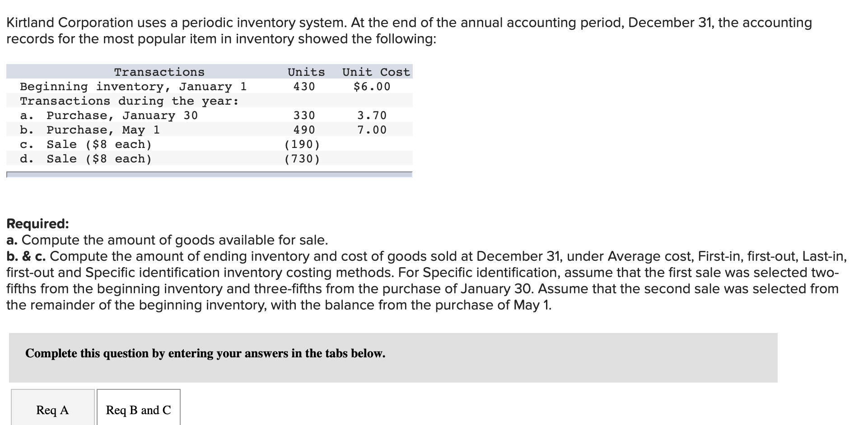The image size is (868, 425).
Task: Select the Transactions column header
Action: 159,71
